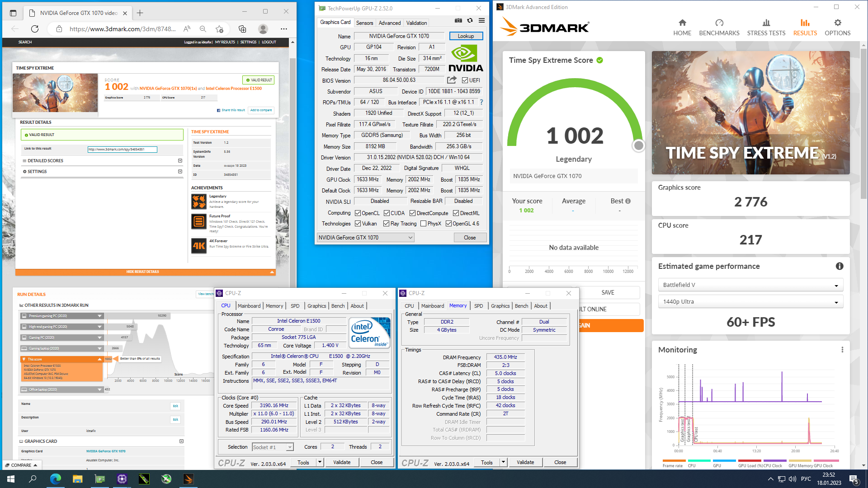
Task: Reload the browser page
Action: pos(35,29)
